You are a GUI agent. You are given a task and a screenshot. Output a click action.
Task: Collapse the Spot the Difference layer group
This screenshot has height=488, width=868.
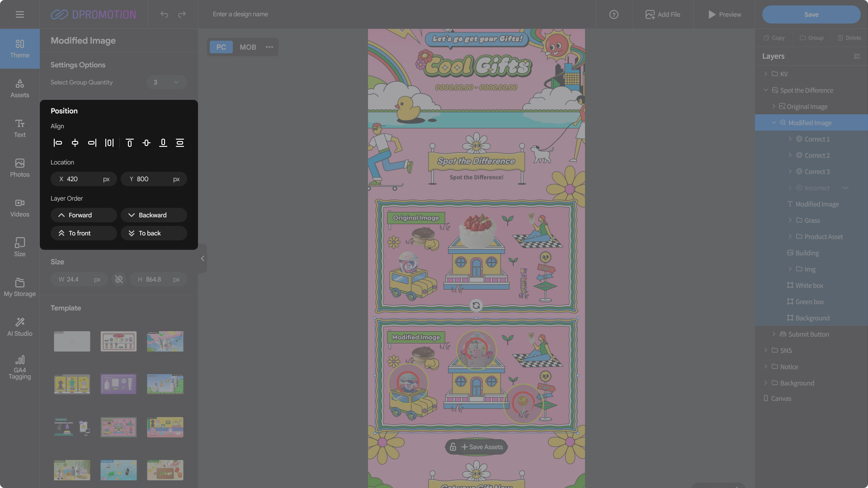[x=765, y=90]
